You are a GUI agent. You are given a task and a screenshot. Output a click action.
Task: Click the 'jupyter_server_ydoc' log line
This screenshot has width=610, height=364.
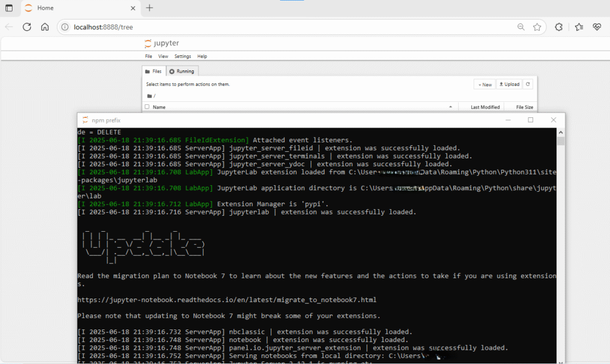coord(264,164)
